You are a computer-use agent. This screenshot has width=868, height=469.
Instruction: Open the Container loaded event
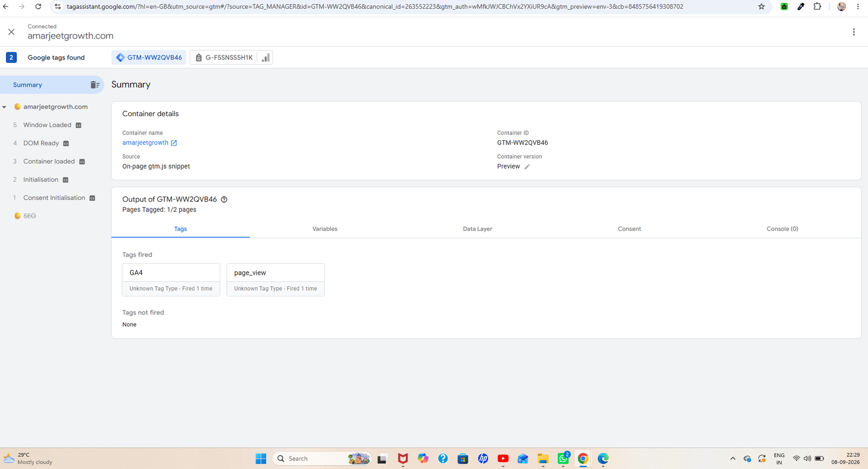[49, 161]
